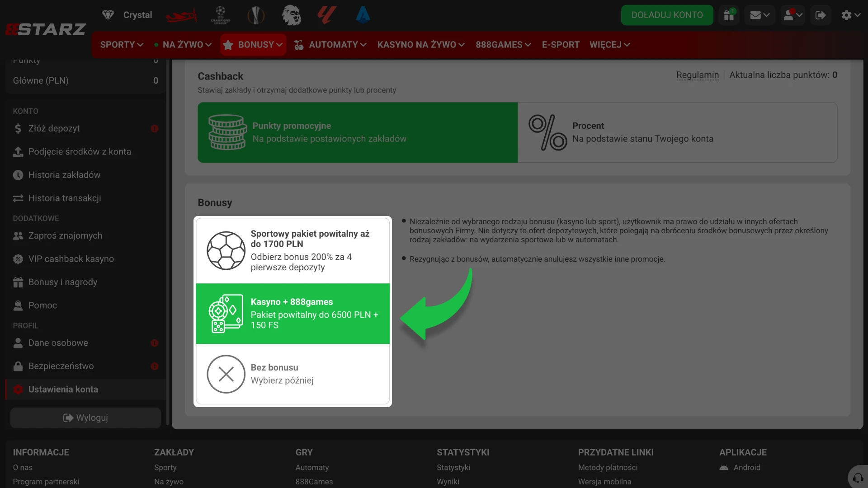Screen dimensions: 868x488
Task: Expand the WIĘCEJ dropdown menu
Action: click(609, 45)
